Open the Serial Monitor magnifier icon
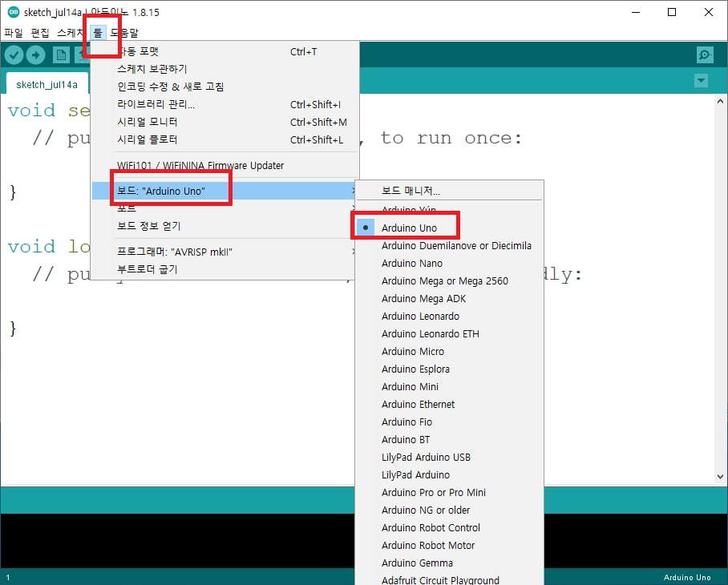This screenshot has width=728, height=585. [x=705, y=54]
